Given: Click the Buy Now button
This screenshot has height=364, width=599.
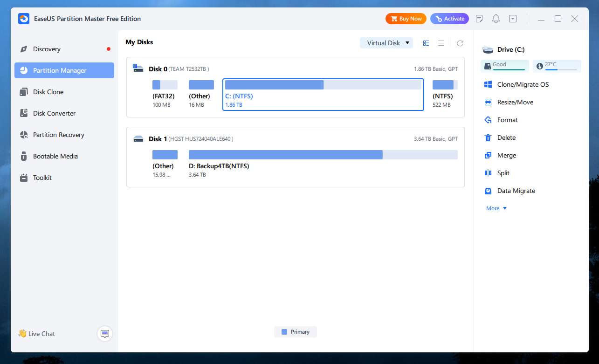Looking at the screenshot, I should [406, 19].
